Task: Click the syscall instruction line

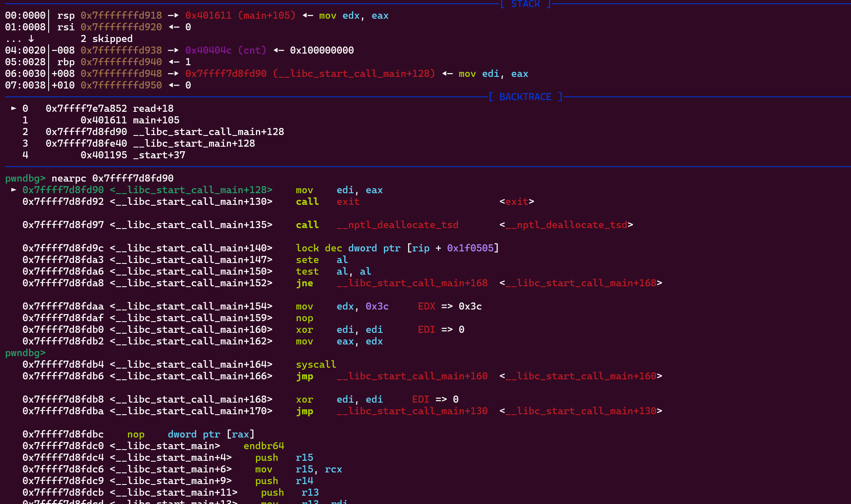Action: pos(316,364)
